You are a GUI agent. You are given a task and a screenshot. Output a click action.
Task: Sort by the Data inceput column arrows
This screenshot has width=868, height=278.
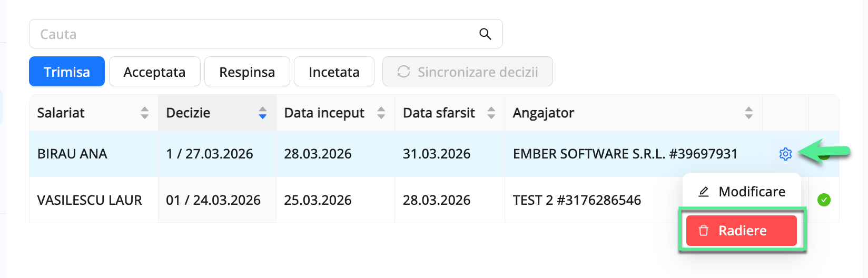click(x=381, y=113)
